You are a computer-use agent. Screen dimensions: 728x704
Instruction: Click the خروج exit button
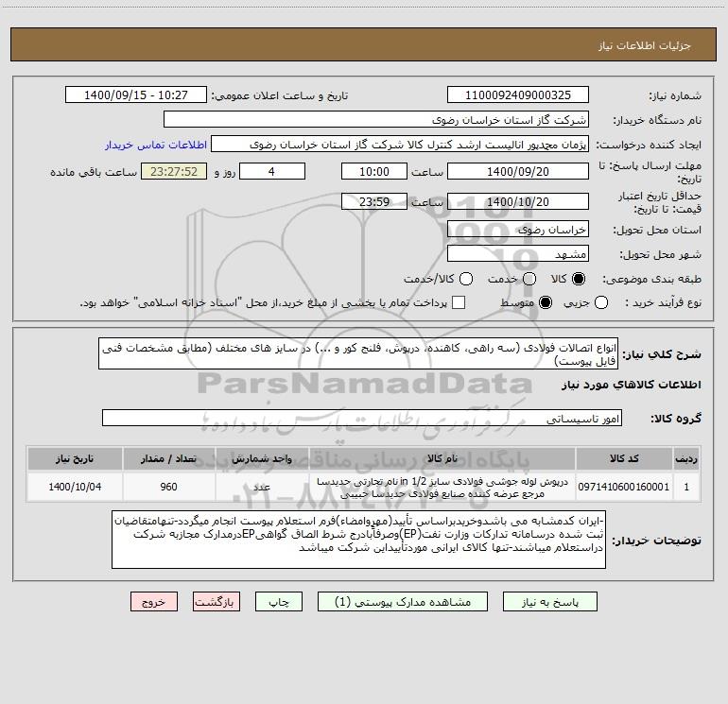click(x=154, y=602)
